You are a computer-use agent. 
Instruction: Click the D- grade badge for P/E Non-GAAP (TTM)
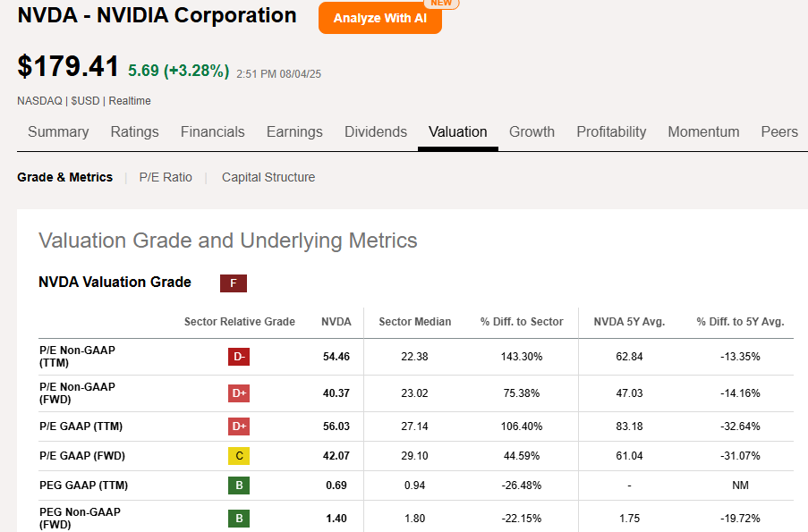click(x=239, y=357)
